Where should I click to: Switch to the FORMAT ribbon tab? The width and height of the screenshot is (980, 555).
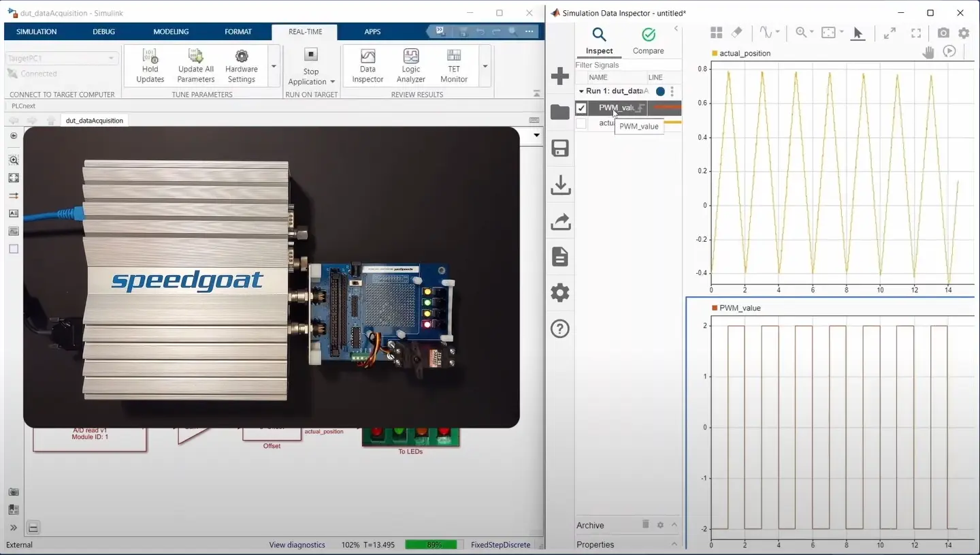pyautogui.click(x=238, y=31)
